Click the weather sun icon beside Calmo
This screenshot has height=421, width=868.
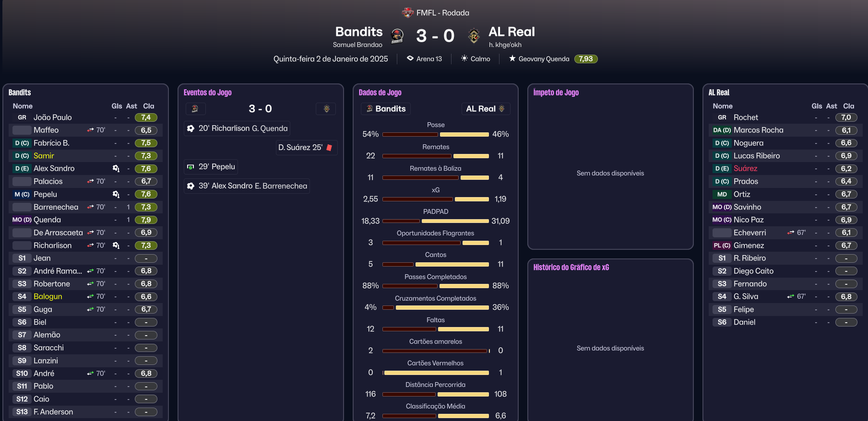pos(464,58)
